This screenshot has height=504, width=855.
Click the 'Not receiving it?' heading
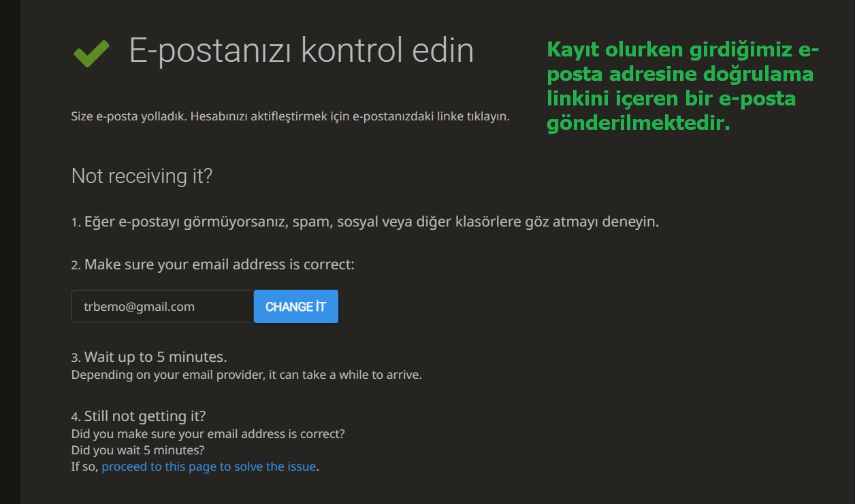[x=142, y=176]
